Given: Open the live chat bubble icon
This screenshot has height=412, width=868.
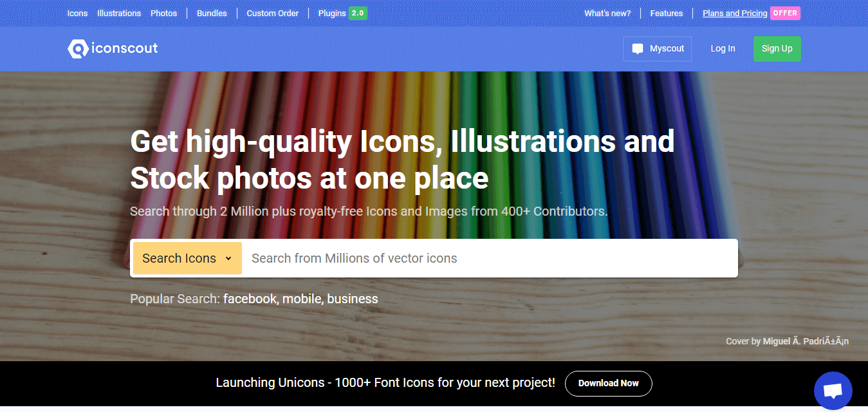Looking at the screenshot, I should coord(833,391).
